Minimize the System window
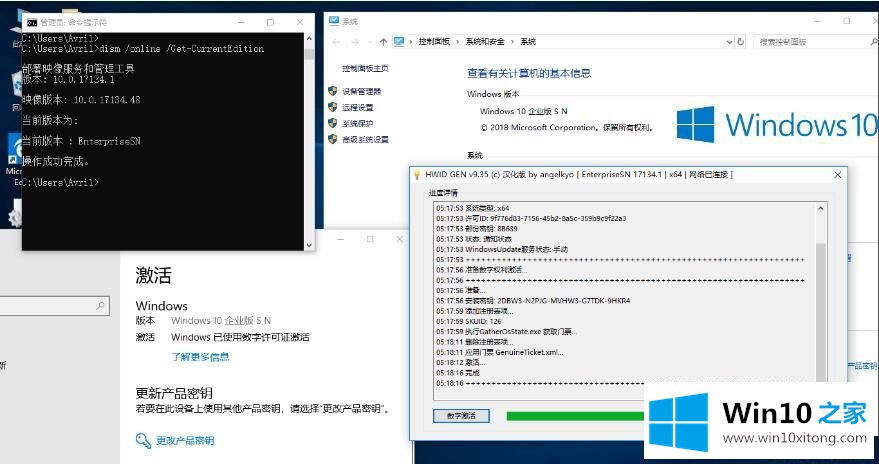This screenshot has height=464, width=879. tap(817, 21)
